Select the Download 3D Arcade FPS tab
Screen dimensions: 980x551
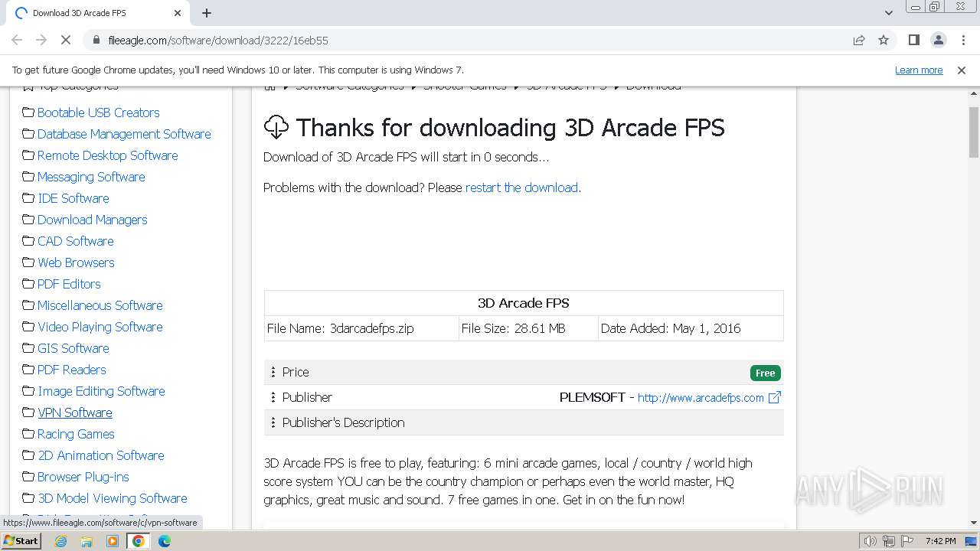(x=98, y=13)
